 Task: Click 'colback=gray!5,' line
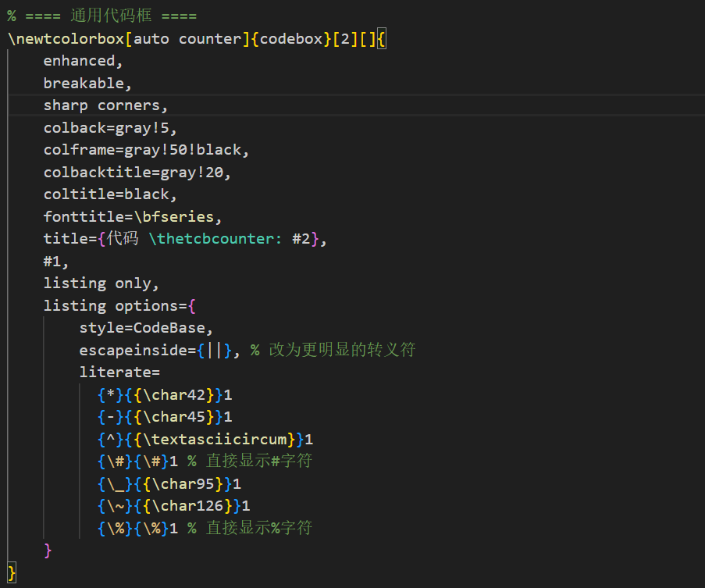110,128
